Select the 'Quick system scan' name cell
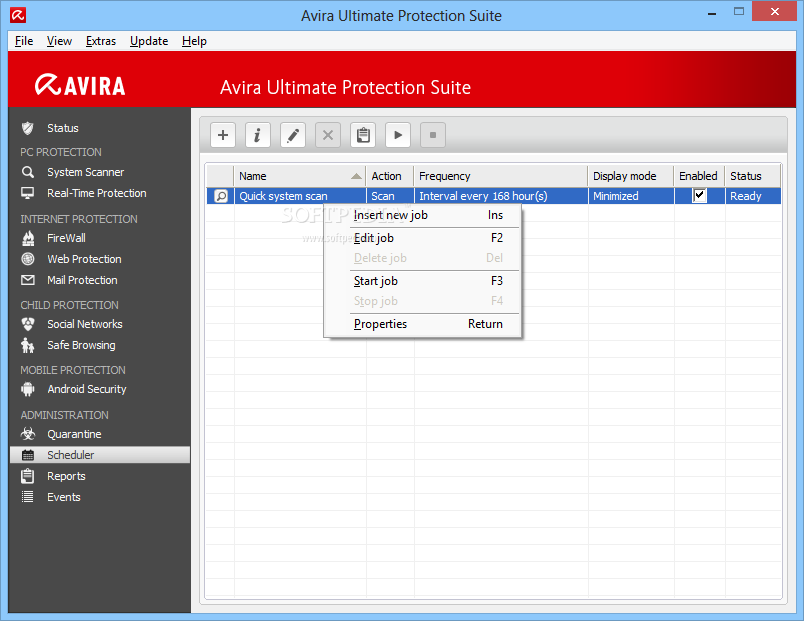 (x=300, y=196)
